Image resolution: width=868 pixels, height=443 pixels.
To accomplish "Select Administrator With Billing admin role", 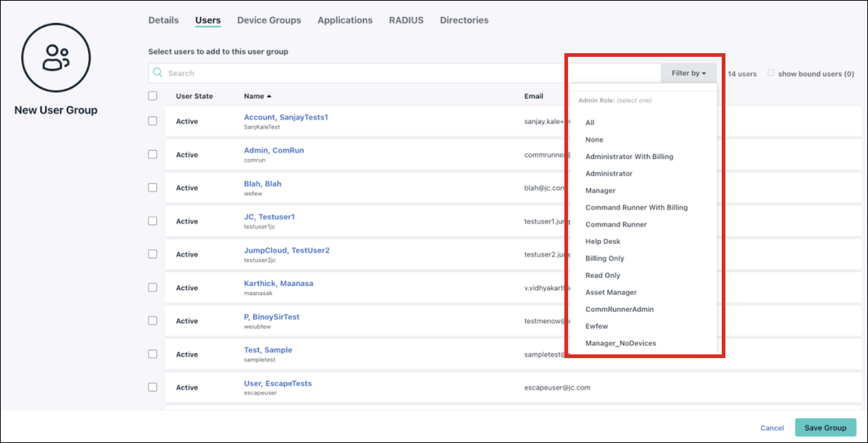I will [x=629, y=157].
